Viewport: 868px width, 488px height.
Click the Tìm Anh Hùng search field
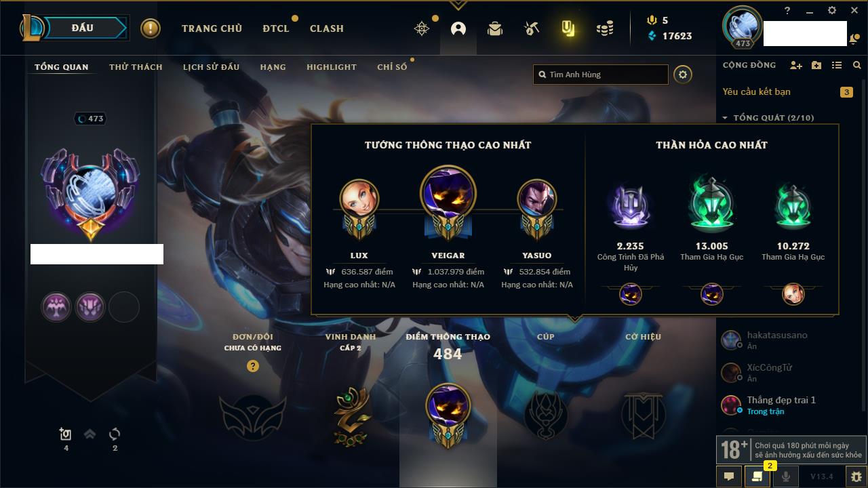(x=601, y=75)
